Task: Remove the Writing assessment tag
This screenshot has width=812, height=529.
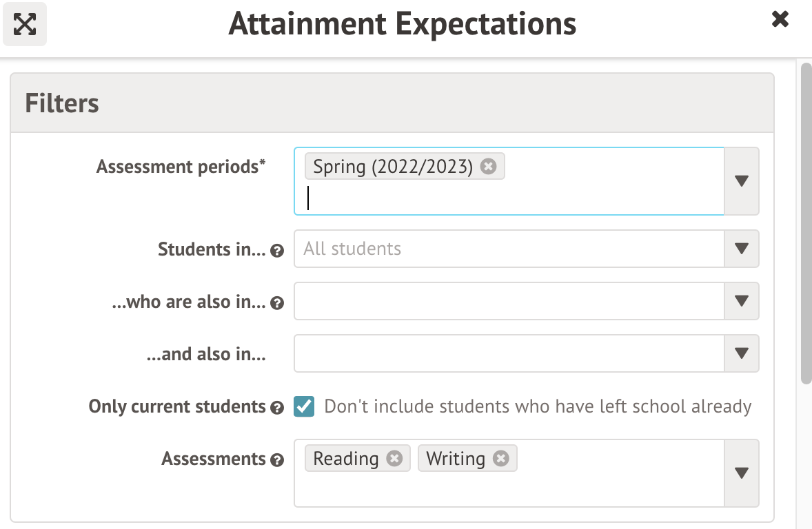Action: (501, 459)
